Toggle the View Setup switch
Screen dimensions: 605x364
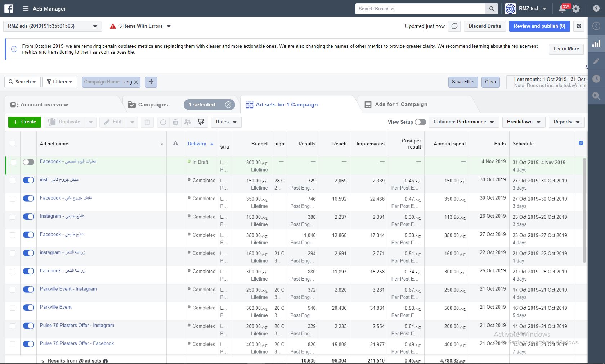pos(420,122)
